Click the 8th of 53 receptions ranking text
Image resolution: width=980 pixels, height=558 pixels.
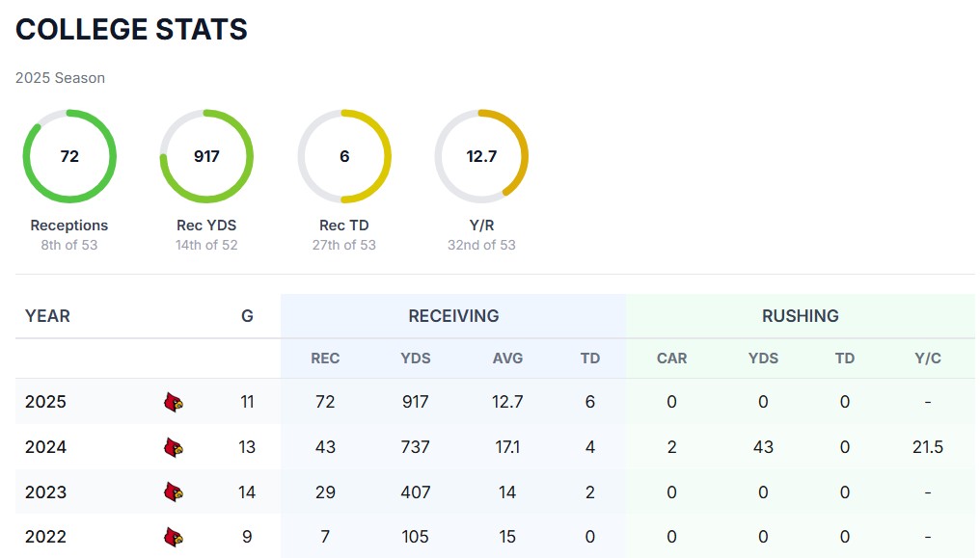pyautogui.click(x=69, y=245)
